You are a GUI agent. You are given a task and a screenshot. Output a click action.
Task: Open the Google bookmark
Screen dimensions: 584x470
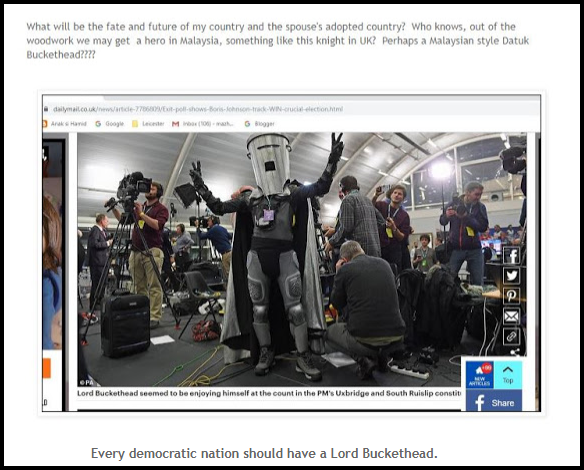(x=109, y=124)
